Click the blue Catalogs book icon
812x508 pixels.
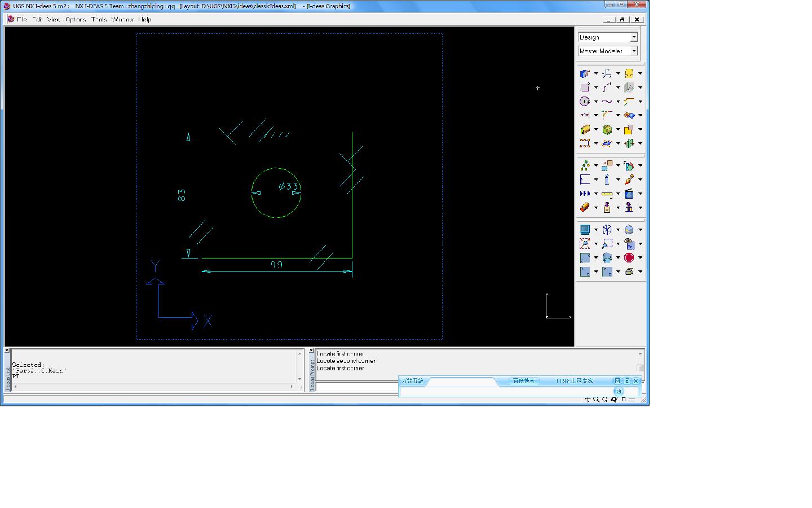629,194
